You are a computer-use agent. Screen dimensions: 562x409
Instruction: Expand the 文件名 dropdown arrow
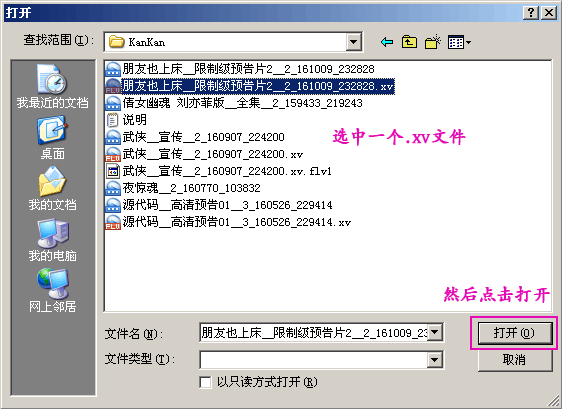434,332
